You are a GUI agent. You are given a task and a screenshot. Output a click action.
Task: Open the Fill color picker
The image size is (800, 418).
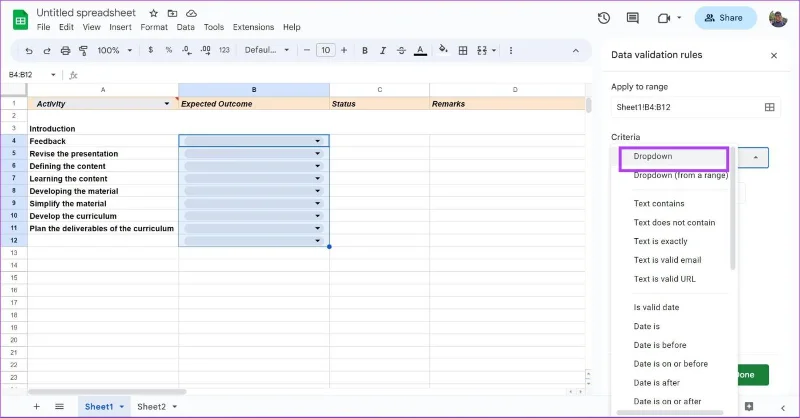[x=443, y=50]
